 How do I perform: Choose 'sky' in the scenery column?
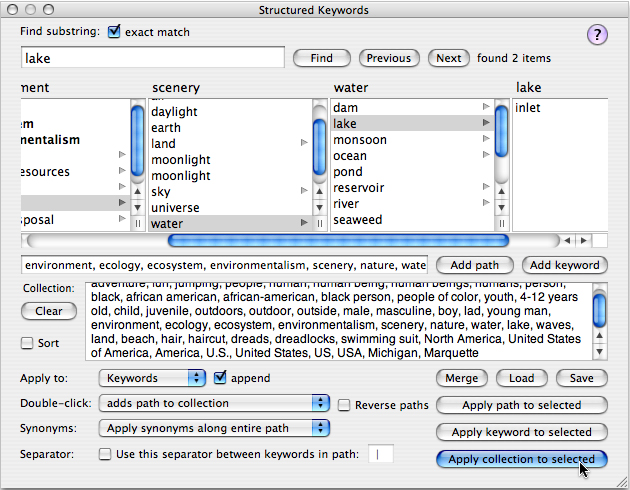pyautogui.click(x=161, y=191)
